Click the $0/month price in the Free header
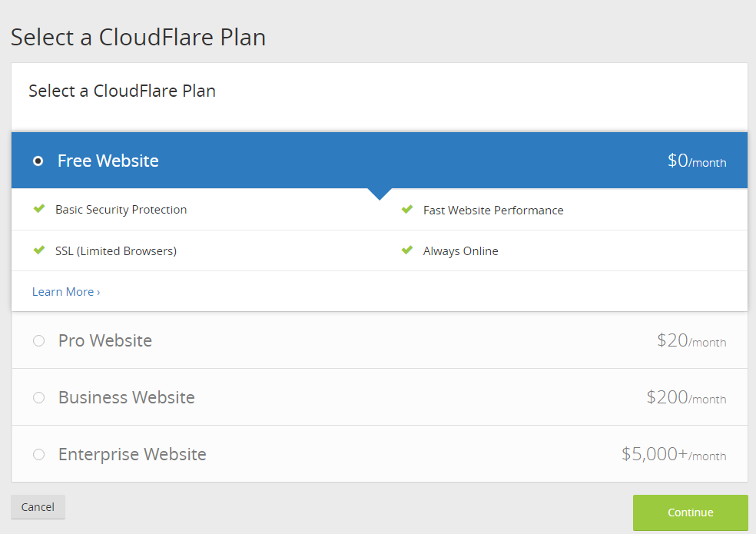Screen dimensions: 756x534 pyautogui.click(x=696, y=161)
